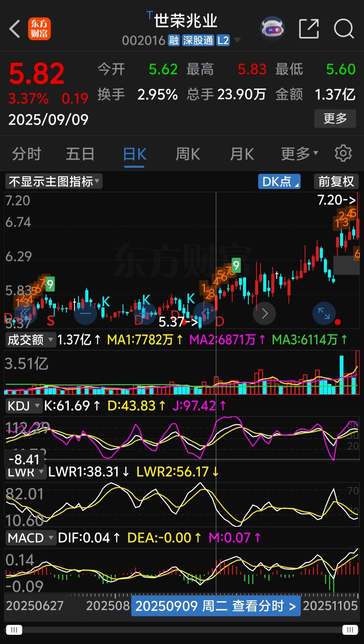
Task: Expand chart to fullscreen
Action: [324, 314]
